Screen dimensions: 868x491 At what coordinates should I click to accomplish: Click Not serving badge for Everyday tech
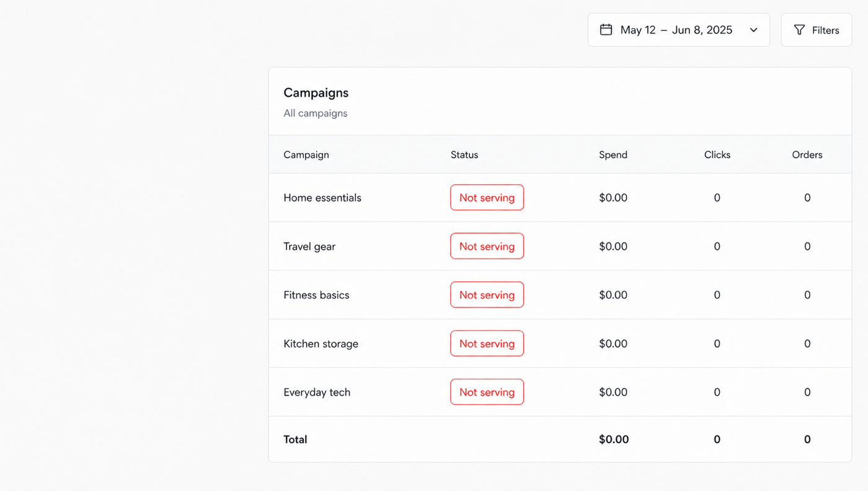[x=487, y=392]
